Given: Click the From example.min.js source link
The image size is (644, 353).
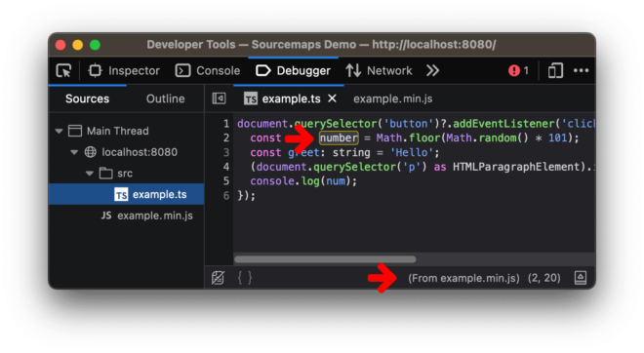Looking at the screenshot, I should click(463, 278).
